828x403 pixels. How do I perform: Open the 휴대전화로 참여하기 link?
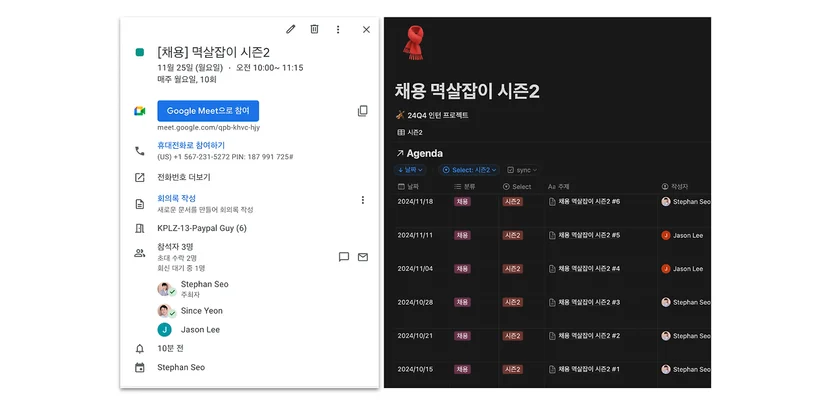point(191,145)
